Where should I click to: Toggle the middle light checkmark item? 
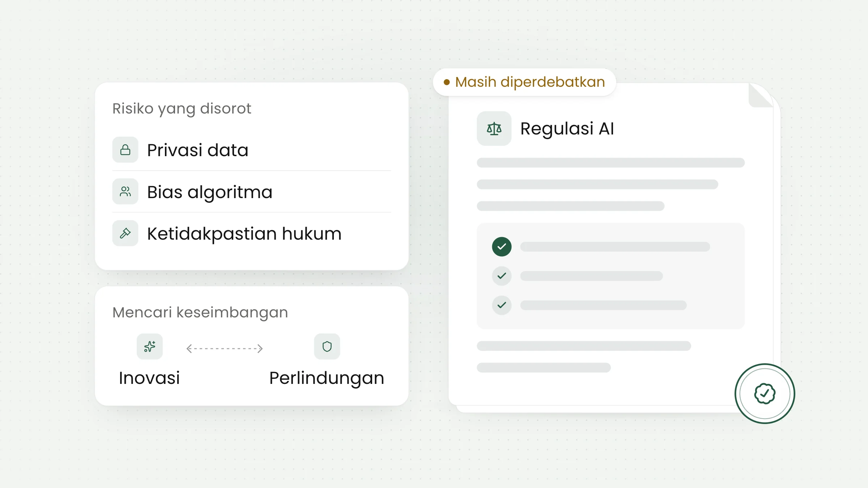click(x=502, y=276)
